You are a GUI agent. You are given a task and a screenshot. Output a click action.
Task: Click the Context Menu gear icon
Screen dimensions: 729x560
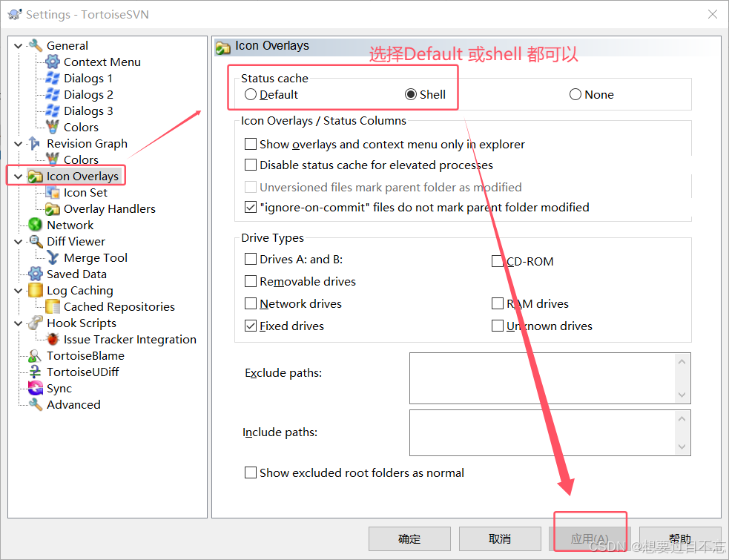click(x=53, y=62)
